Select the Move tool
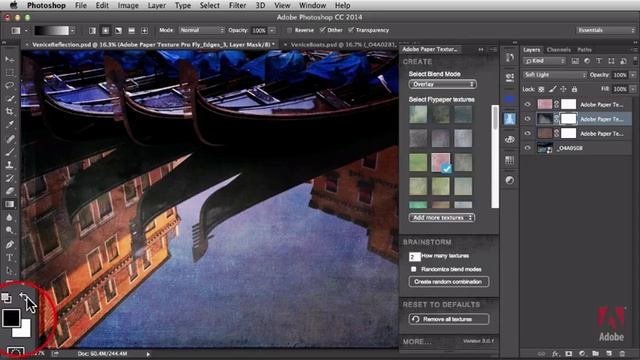This screenshot has width=640, height=360. 9,59
